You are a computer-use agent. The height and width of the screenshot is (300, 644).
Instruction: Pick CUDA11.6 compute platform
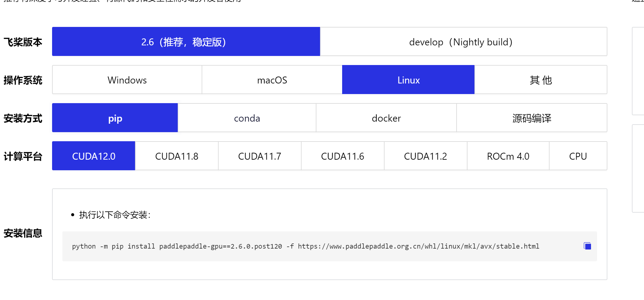342,156
